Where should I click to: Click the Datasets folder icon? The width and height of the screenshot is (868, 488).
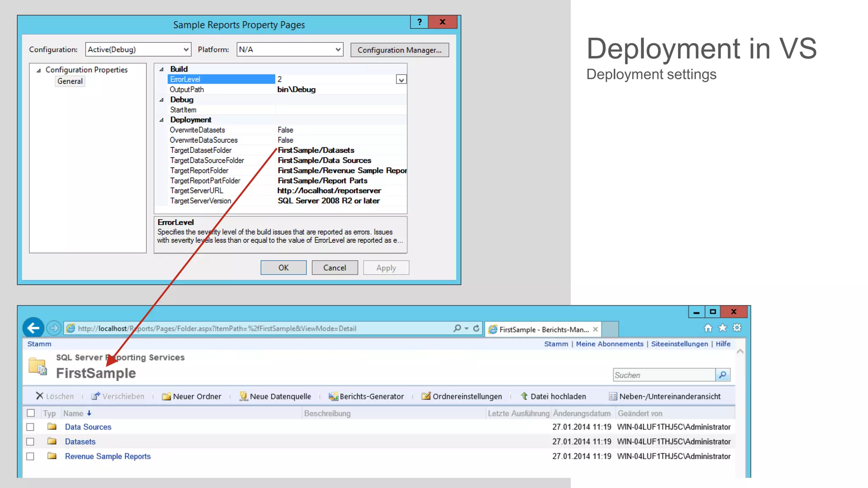tap(52, 441)
